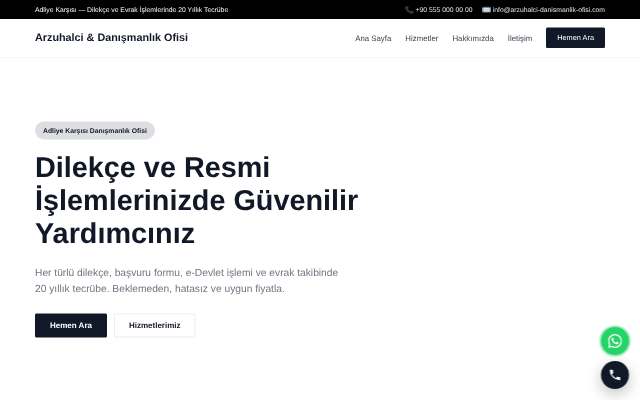The width and height of the screenshot is (640, 400).
Task: Click the info@ email address link
Action: pyautogui.click(x=549, y=10)
